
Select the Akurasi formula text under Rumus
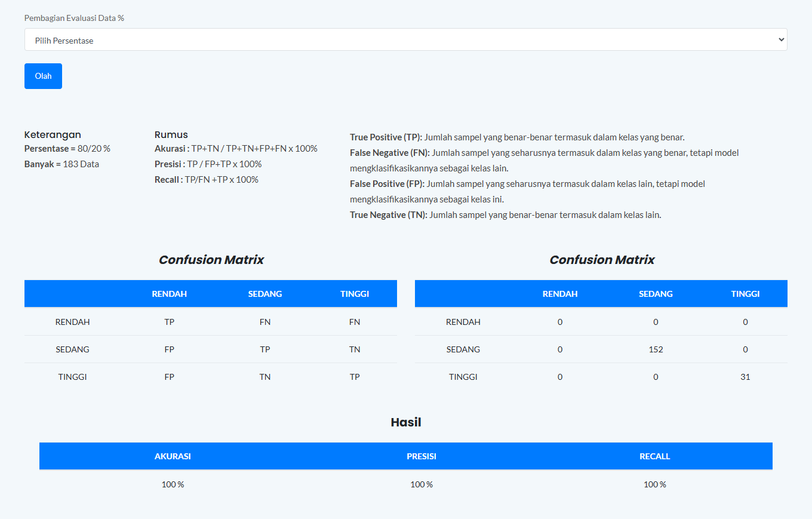tap(236, 148)
